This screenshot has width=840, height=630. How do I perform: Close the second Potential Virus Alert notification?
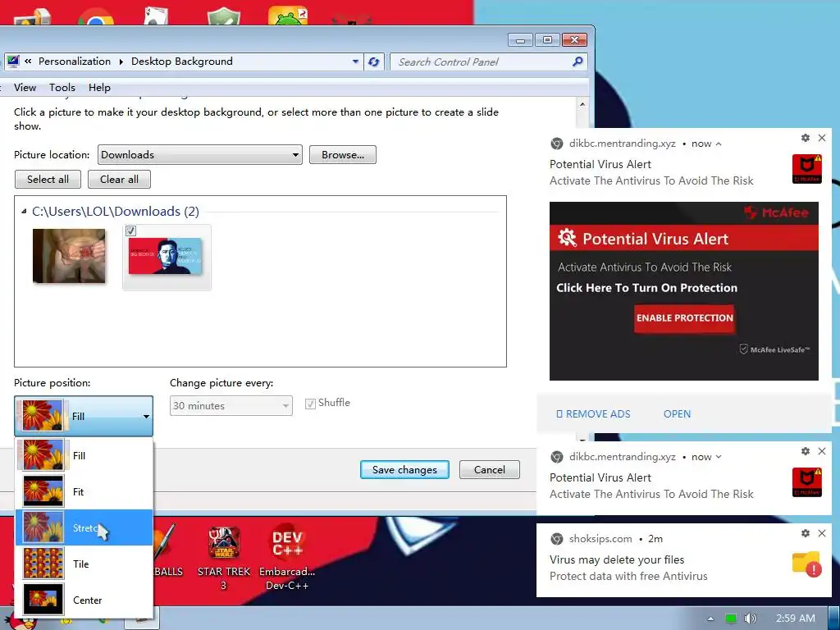(822, 452)
